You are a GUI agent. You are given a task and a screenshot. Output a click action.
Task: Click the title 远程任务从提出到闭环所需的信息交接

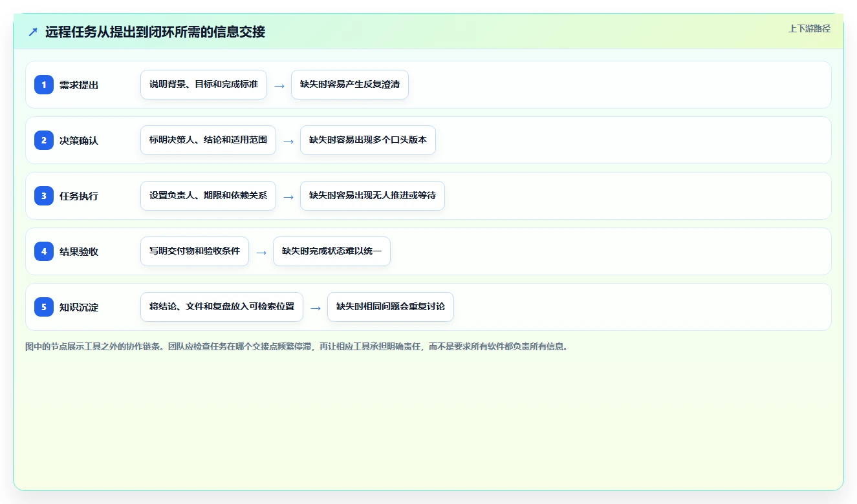tap(155, 32)
